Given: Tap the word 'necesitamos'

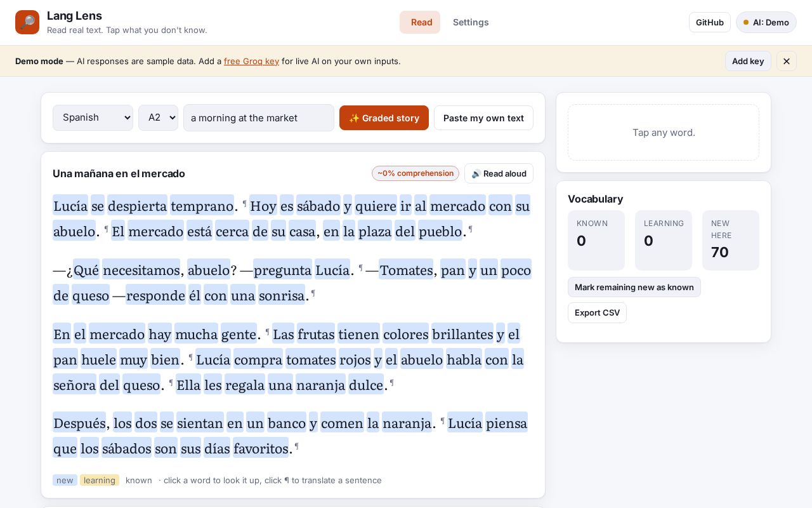Looking at the screenshot, I should [141, 270].
